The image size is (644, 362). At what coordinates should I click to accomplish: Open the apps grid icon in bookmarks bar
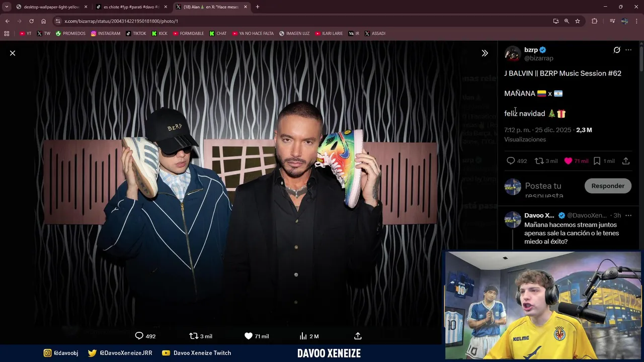coord(7,33)
